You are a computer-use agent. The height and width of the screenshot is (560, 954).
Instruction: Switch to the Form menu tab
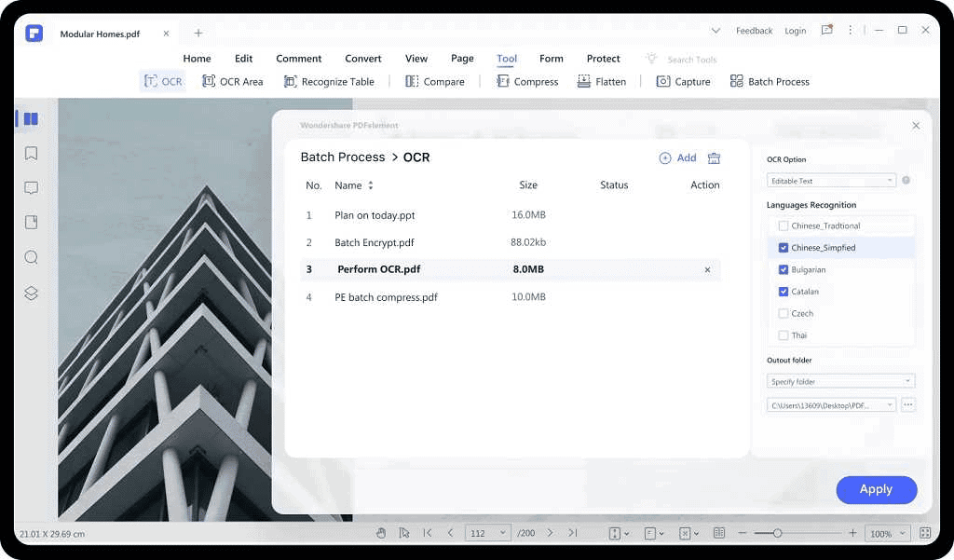tap(552, 59)
